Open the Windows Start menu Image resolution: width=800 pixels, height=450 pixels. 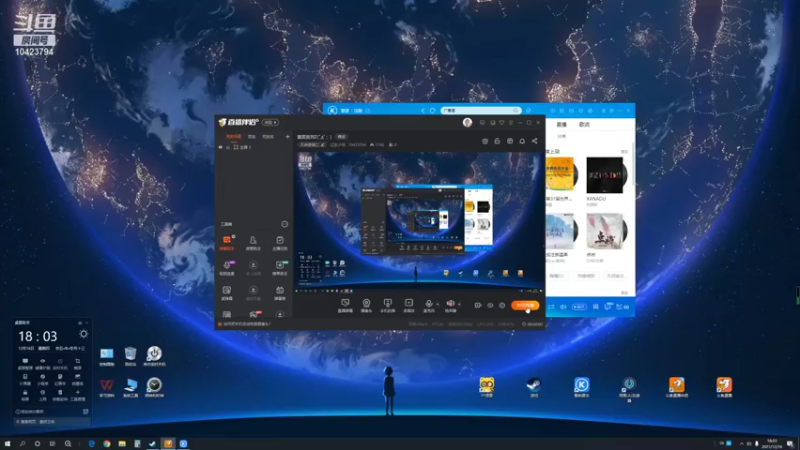[x=7, y=444]
